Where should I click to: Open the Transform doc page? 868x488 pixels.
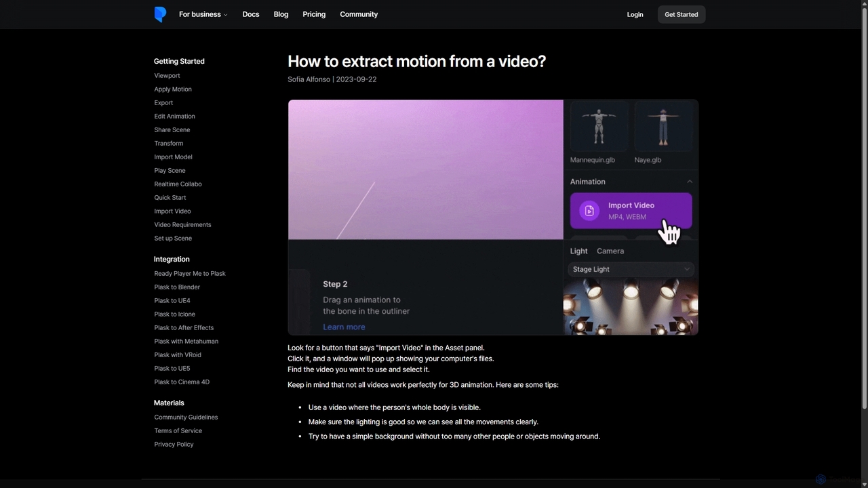pos(168,144)
